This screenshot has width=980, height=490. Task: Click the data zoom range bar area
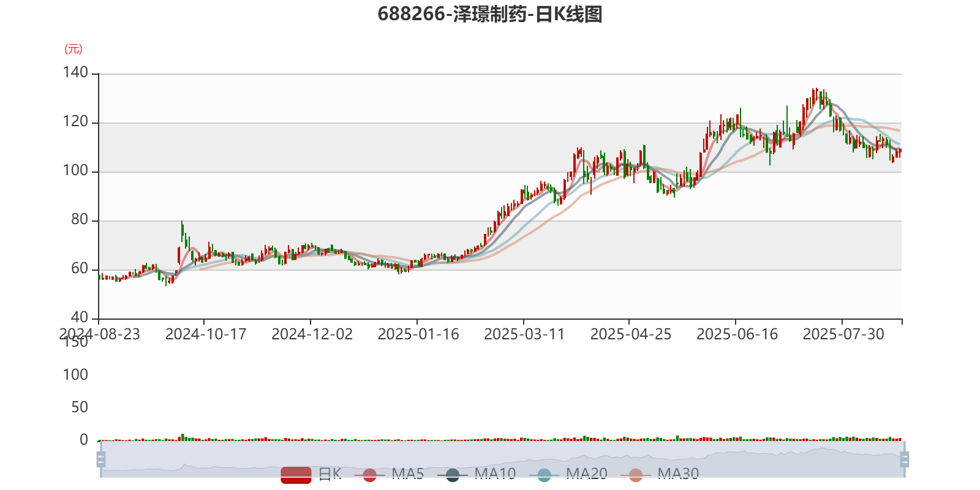point(502,459)
